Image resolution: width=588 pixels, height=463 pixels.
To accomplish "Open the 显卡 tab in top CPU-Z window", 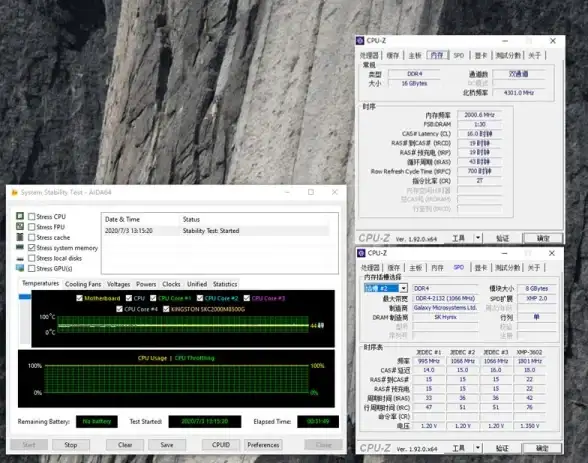I will pos(481,55).
